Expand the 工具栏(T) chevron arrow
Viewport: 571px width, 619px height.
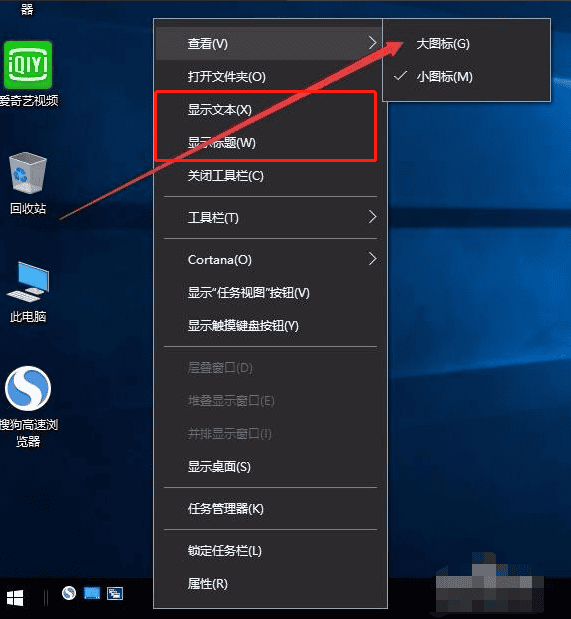[x=372, y=217]
